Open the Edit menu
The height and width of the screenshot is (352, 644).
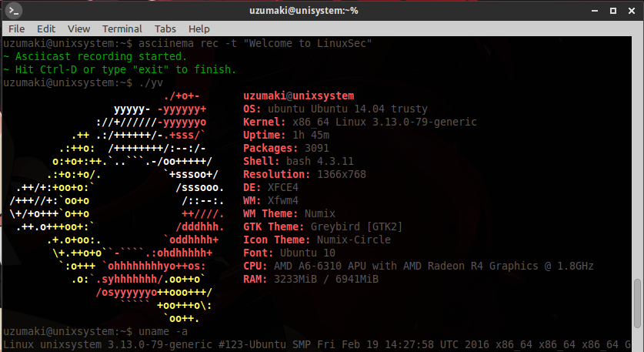pos(46,28)
